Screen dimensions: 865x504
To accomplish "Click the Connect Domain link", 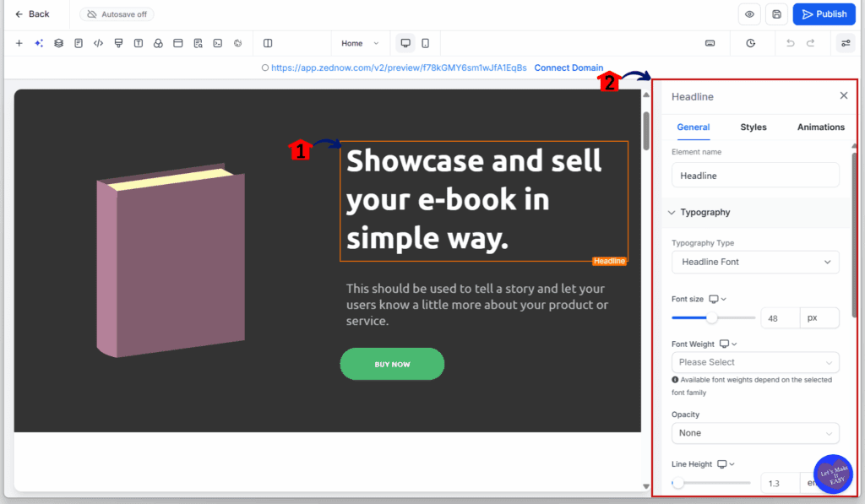I will (x=569, y=68).
